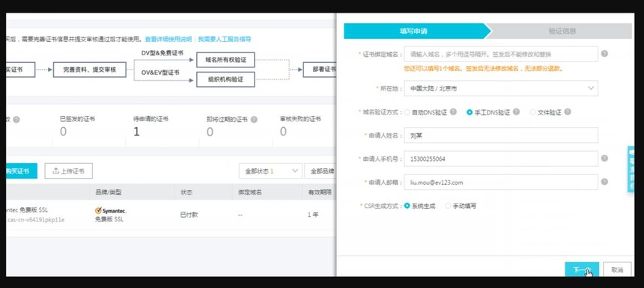Select 手工DNS验证 radio option
The image size is (644, 288).
click(470, 112)
